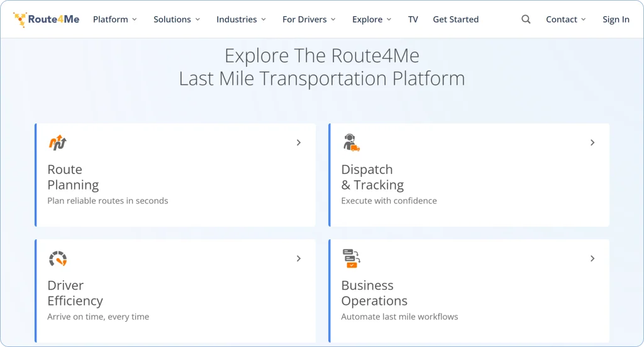
Task: Expand the Solutions dropdown menu
Action: (x=177, y=20)
